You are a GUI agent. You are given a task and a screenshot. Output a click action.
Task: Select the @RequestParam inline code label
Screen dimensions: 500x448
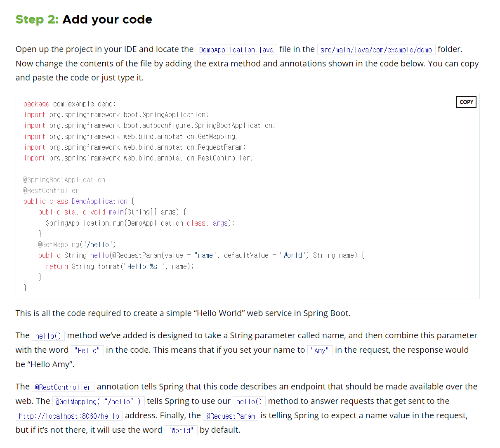coord(230,416)
